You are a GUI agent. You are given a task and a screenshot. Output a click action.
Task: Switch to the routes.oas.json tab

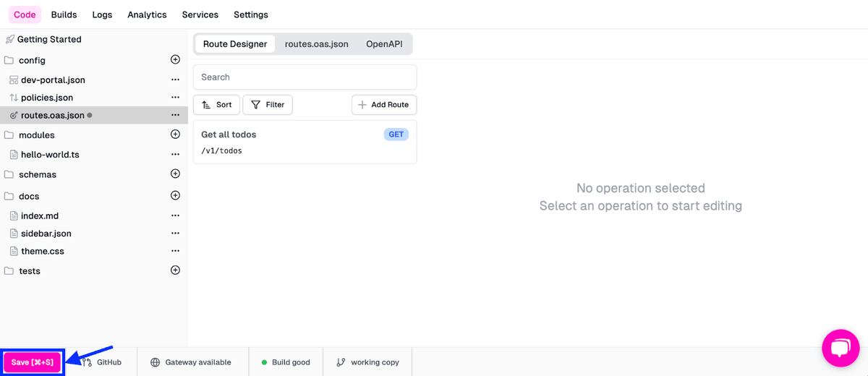[x=316, y=44]
